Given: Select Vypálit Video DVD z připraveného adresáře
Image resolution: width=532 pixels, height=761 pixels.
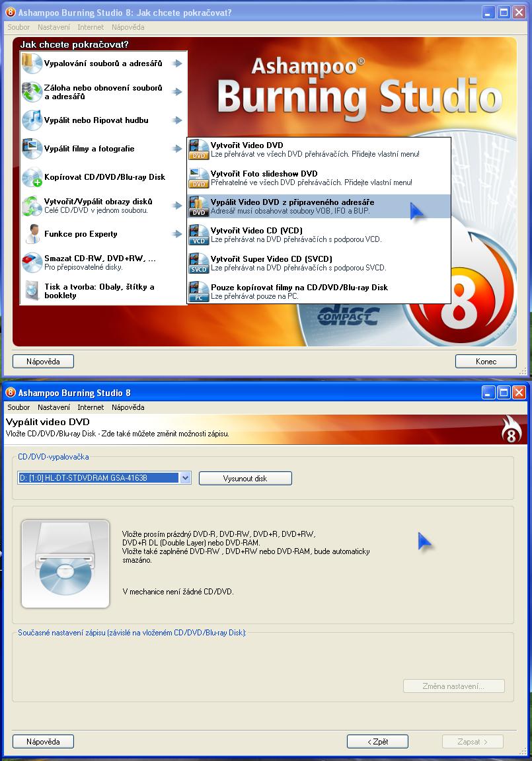Looking at the screenshot, I should click(x=319, y=206).
